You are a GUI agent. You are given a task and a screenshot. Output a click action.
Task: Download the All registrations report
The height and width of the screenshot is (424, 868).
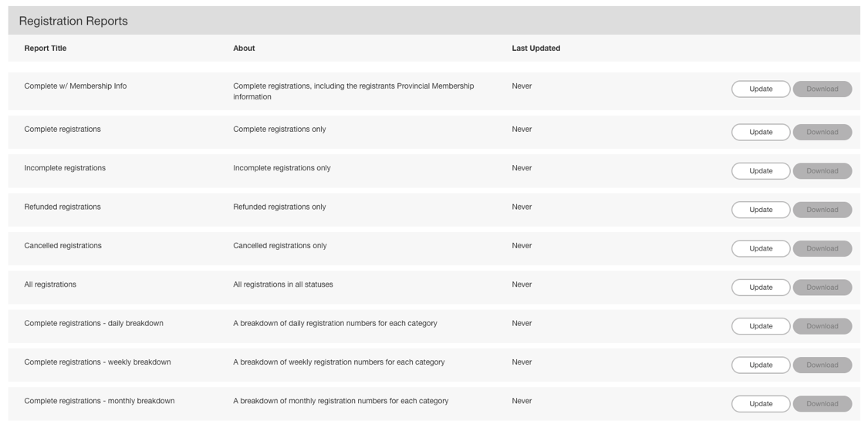822,288
